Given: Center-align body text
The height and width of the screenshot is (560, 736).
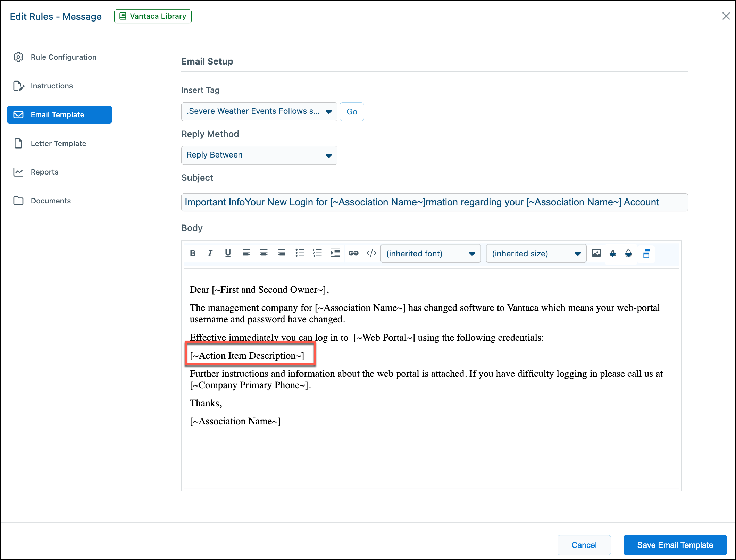Looking at the screenshot, I should tap(264, 253).
